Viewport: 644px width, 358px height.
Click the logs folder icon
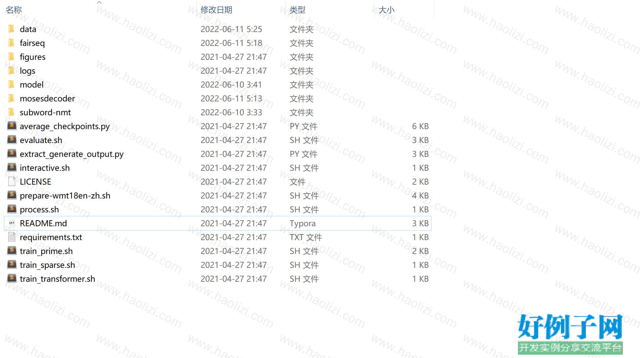[12, 71]
